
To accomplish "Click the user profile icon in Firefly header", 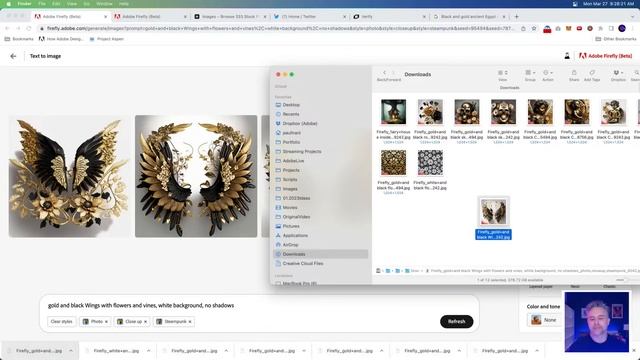I will [567, 56].
